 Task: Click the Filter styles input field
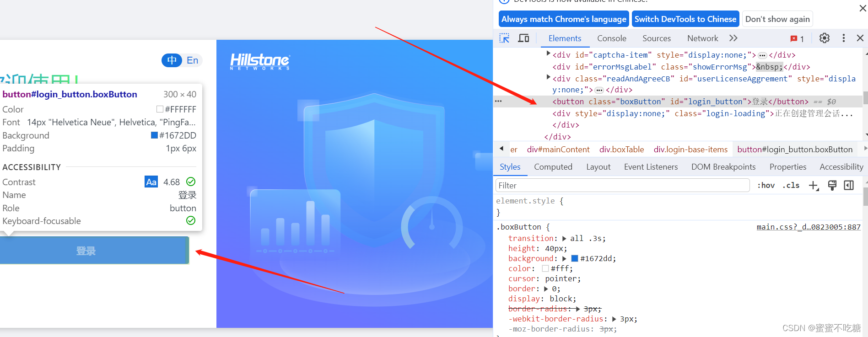click(x=623, y=185)
